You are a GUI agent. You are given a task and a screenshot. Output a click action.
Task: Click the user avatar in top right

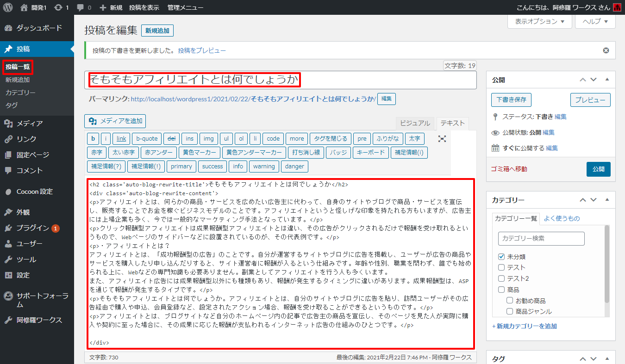[617, 7]
